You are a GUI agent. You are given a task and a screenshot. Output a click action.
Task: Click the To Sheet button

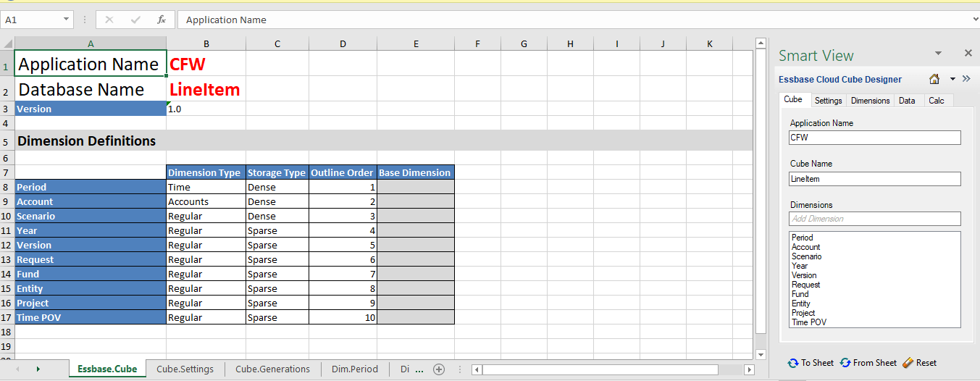811,363
